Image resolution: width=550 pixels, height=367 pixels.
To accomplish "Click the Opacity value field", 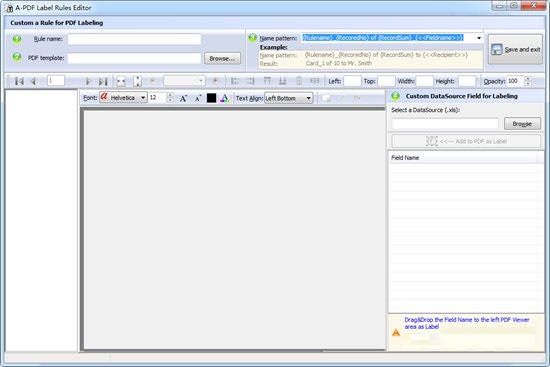I will click(516, 81).
